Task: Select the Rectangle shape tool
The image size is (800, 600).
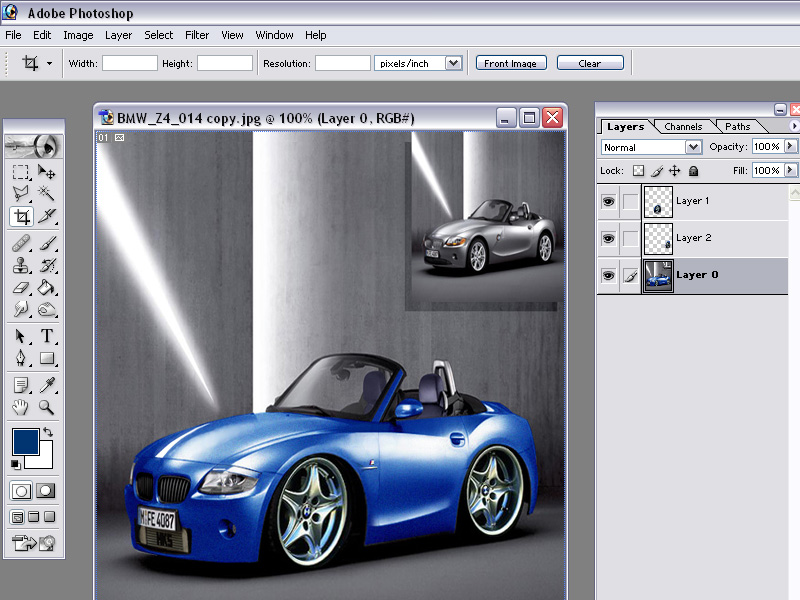Action: click(46, 358)
